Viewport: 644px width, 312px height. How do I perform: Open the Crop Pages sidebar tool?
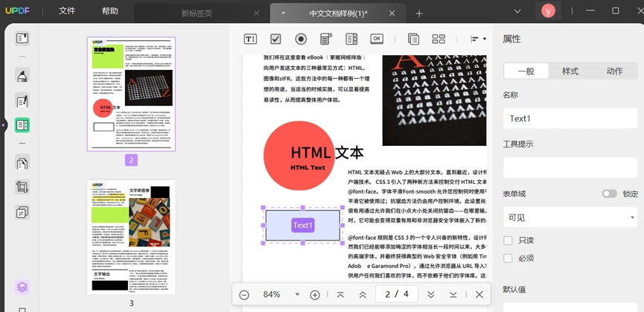[22, 188]
